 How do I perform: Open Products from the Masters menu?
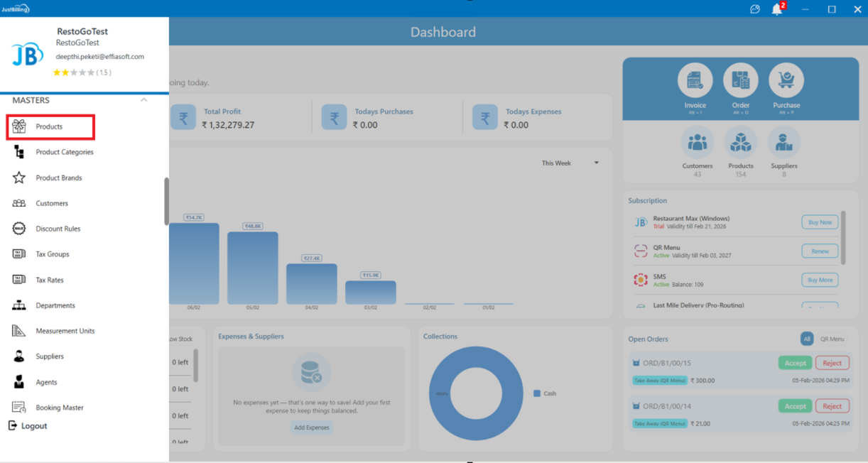50,127
